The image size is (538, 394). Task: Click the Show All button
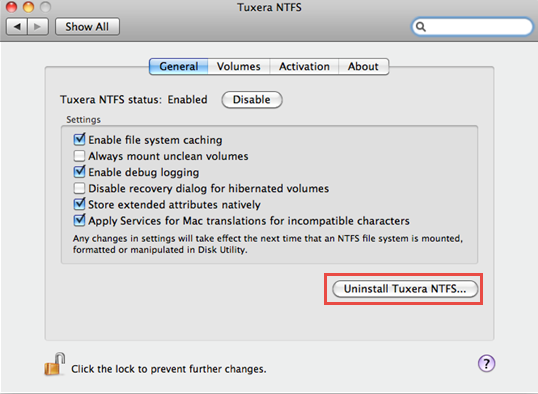[x=87, y=27]
